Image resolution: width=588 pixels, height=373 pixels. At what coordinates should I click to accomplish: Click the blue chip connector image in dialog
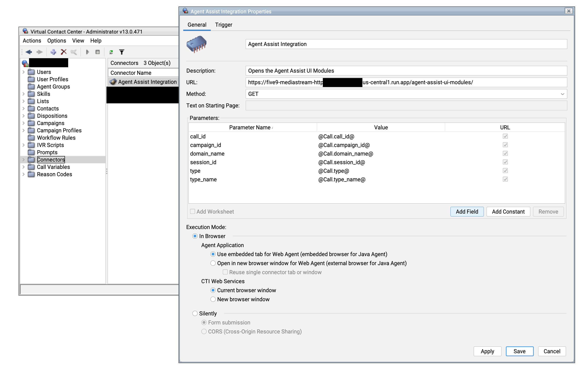pyautogui.click(x=197, y=44)
